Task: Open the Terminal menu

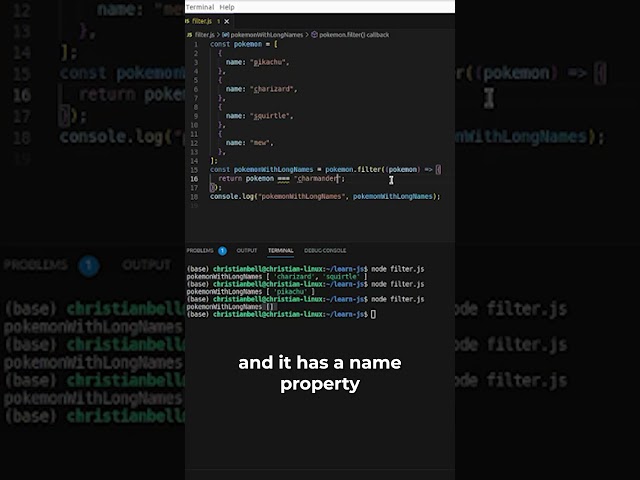Action: (x=200, y=7)
